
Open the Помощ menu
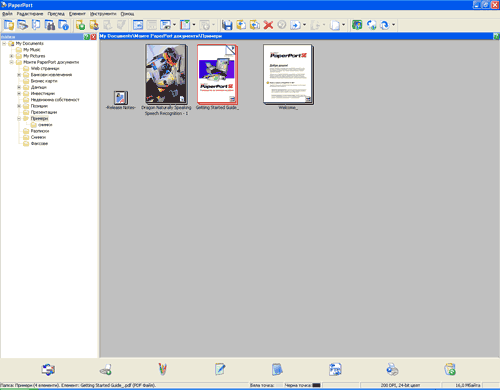[x=127, y=14]
